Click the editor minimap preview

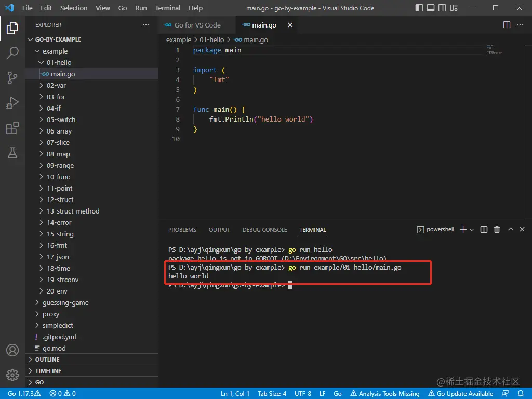495,49
